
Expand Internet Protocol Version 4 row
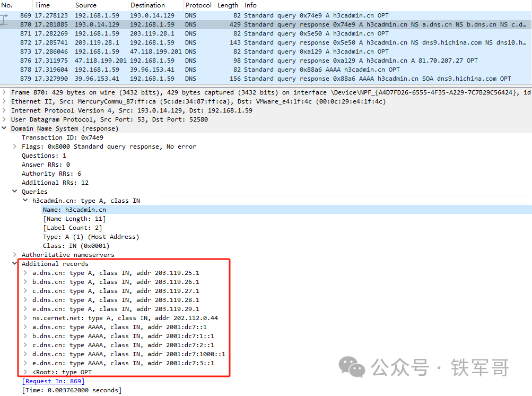coord(4,110)
